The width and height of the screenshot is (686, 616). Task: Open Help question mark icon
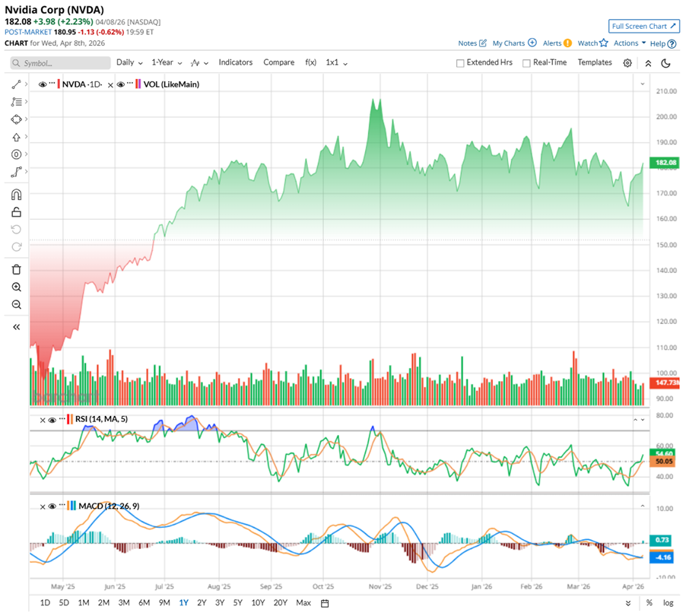coord(672,44)
